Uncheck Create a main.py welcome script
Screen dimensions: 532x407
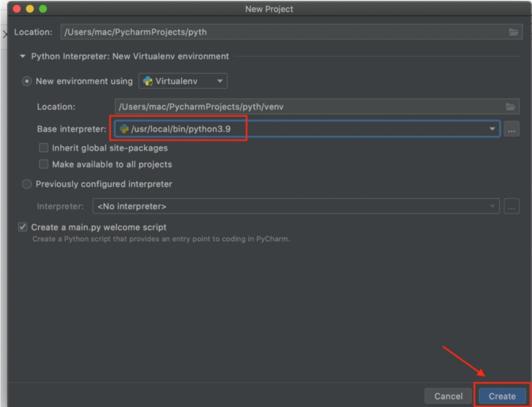click(x=23, y=227)
